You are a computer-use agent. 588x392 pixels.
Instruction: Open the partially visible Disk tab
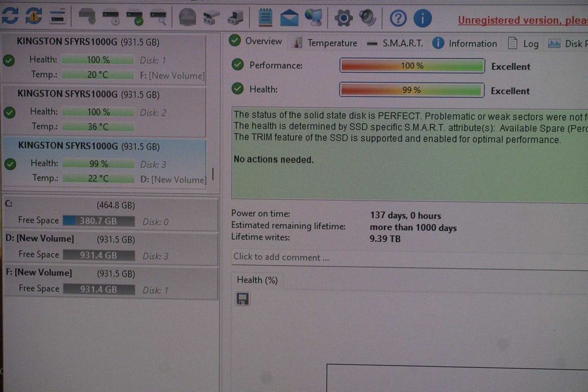[x=567, y=44]
